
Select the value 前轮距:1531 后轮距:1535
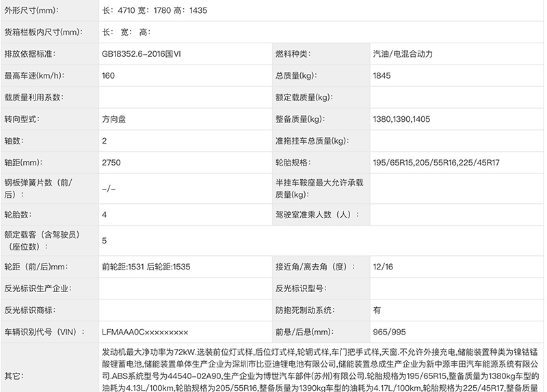click(x=146, y=267)
